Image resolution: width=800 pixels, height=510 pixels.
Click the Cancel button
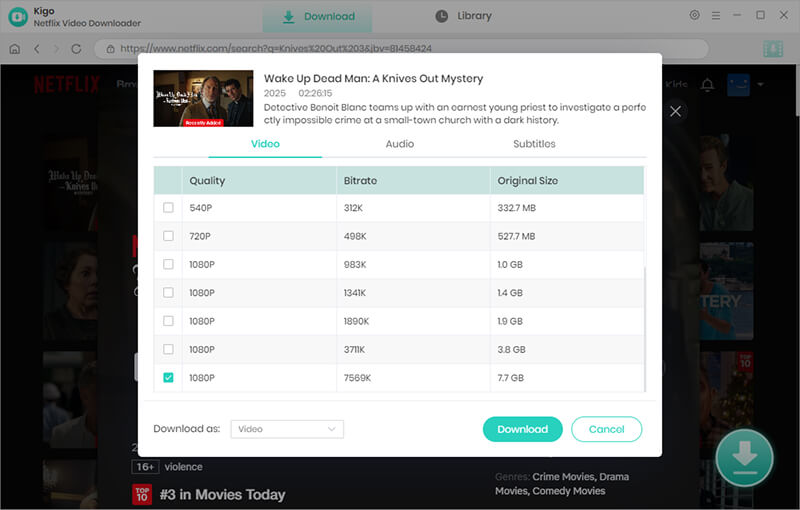click(x=606, y=429)
